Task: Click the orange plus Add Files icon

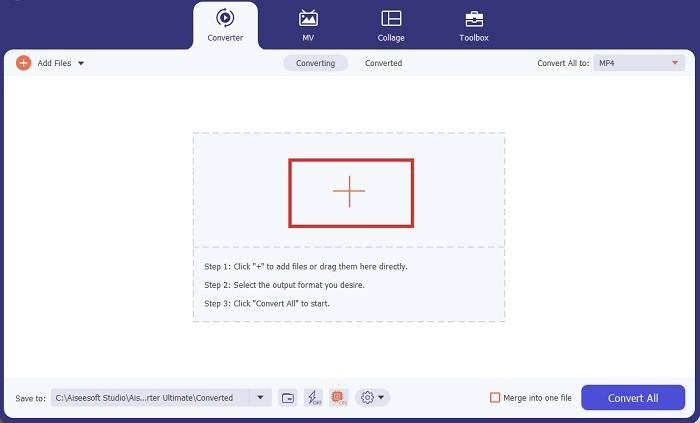Action: tap(24, 63)
